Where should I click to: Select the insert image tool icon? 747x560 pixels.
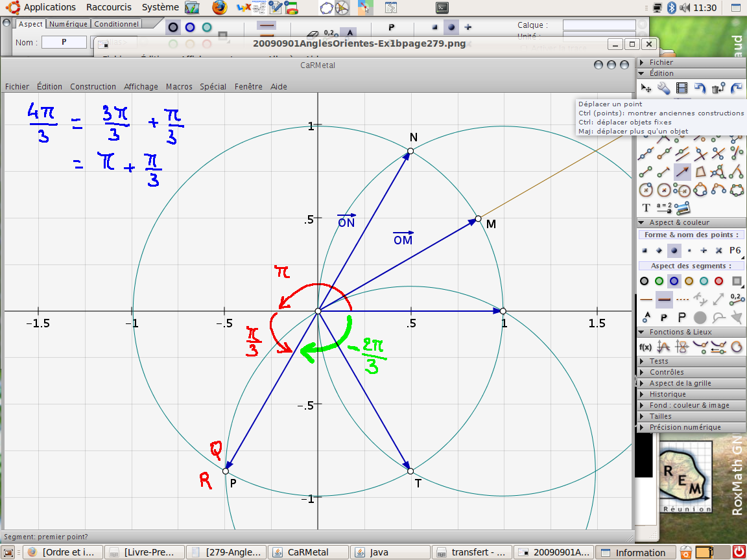(682, 208)
